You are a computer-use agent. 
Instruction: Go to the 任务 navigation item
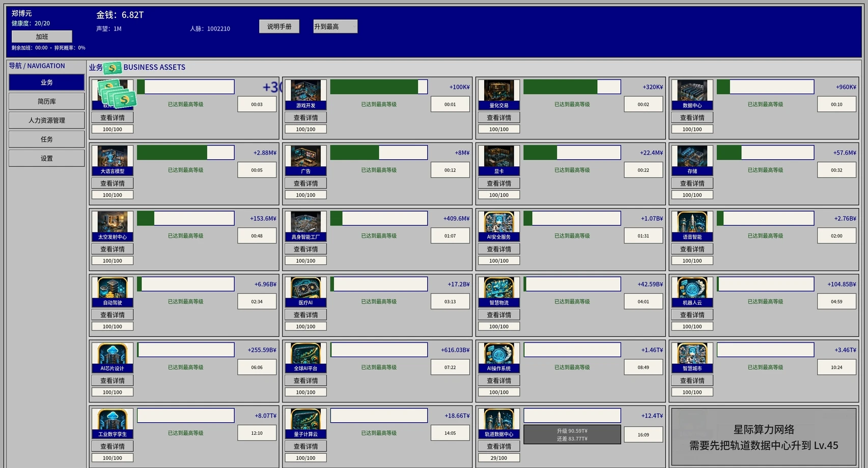[47, 139]
